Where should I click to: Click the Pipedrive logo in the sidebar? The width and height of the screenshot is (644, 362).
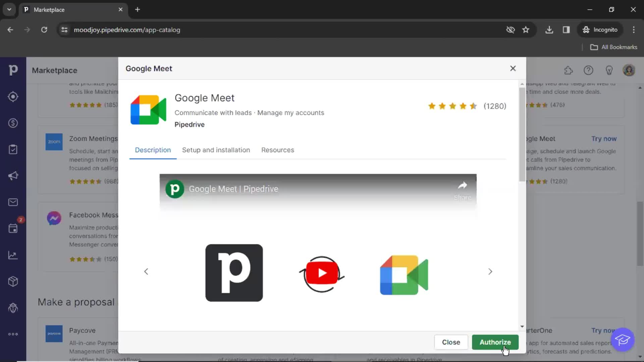point(13,70)
